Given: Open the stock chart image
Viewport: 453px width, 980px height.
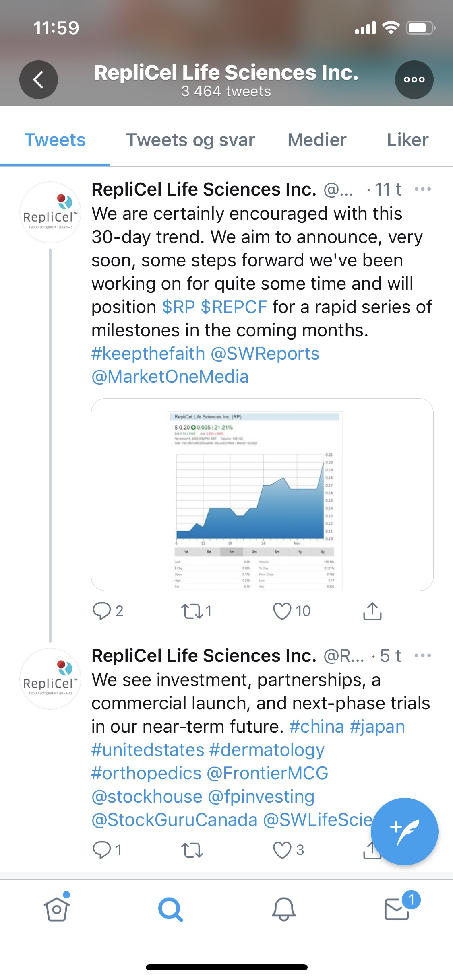Looking at the screenshot, I should (x=262, y=494).
